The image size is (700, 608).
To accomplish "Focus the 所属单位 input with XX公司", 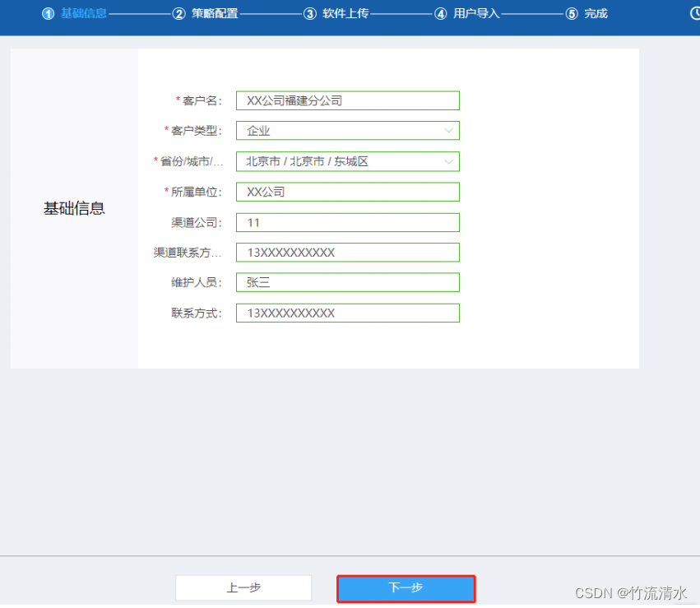I will [348, 192].
